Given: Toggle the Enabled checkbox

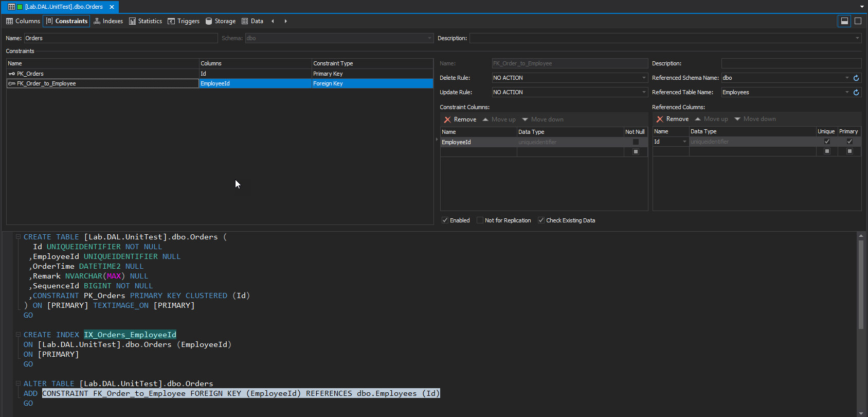Looking at the screenshot, I should 445,220.
